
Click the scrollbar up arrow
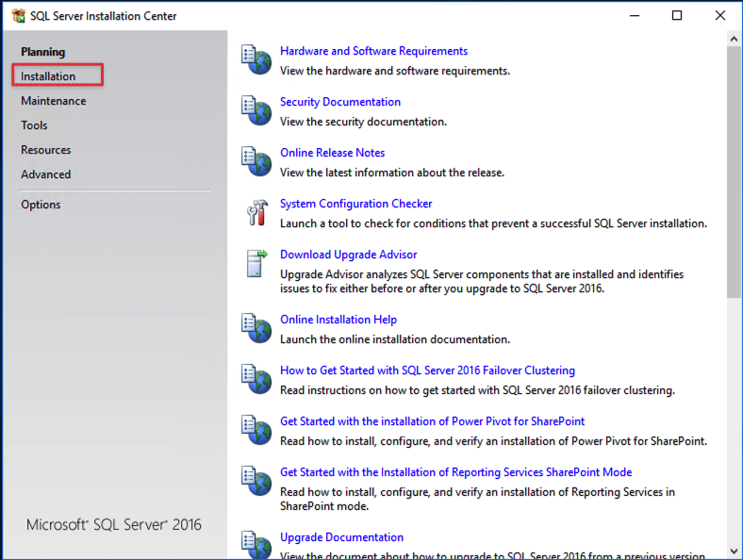(x=735, y=39)
